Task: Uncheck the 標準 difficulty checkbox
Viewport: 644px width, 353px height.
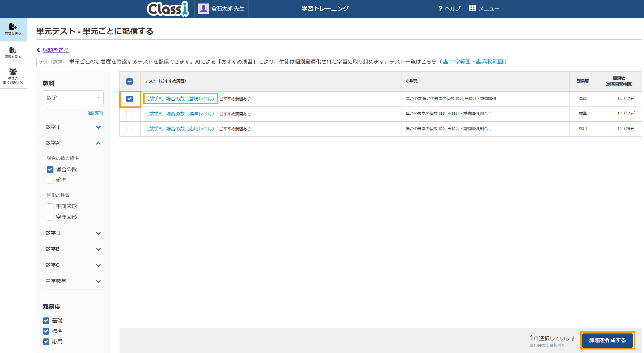Action: [46, 331]
